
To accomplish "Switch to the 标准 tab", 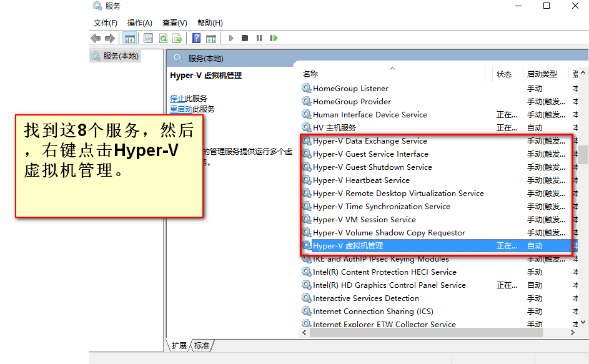I will (x=202, y=346).
